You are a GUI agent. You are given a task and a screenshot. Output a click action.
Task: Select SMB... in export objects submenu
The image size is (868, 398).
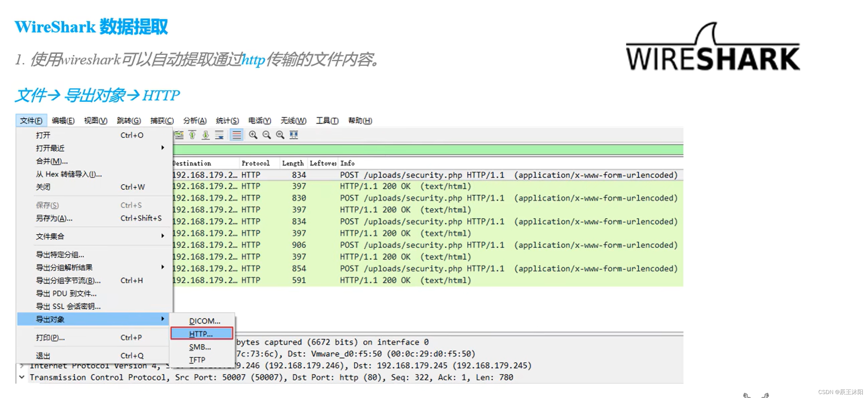pyautogui.click(x=202, y=347)
